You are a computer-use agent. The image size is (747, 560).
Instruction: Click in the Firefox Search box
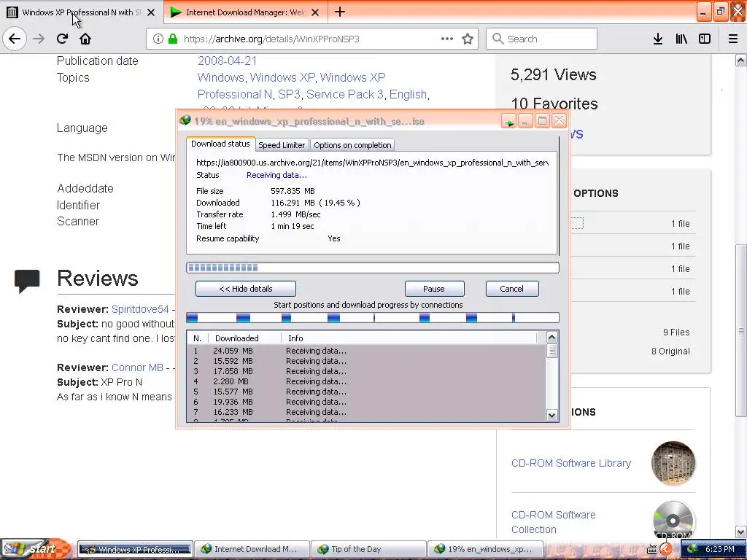pyautogui.click(x=542, y=39)
